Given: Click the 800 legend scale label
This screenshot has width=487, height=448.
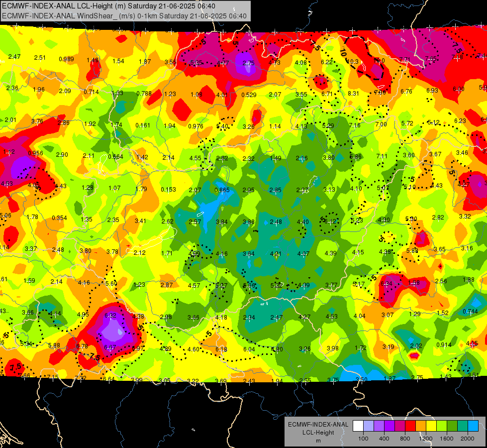Looking at the screenshot, I should (405, 439).
